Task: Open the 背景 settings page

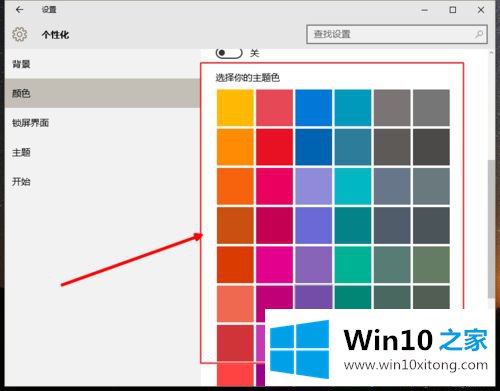Action: [x=102, y=64]
